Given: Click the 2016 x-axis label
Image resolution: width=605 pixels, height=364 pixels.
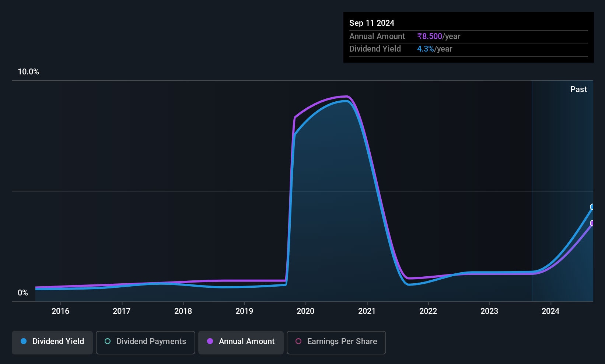Looking at the screenshot, I should pyautogui.click(x=60, y=311).
